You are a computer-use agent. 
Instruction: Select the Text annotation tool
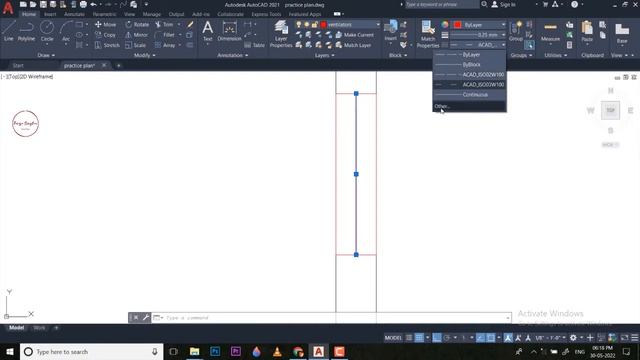coord(207,31)
